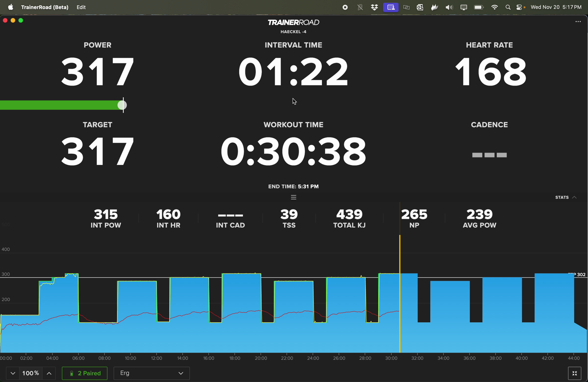588x382 pixels.
Task: Open the display mirroring menu bar icon
Action: [x=464, y=7]
